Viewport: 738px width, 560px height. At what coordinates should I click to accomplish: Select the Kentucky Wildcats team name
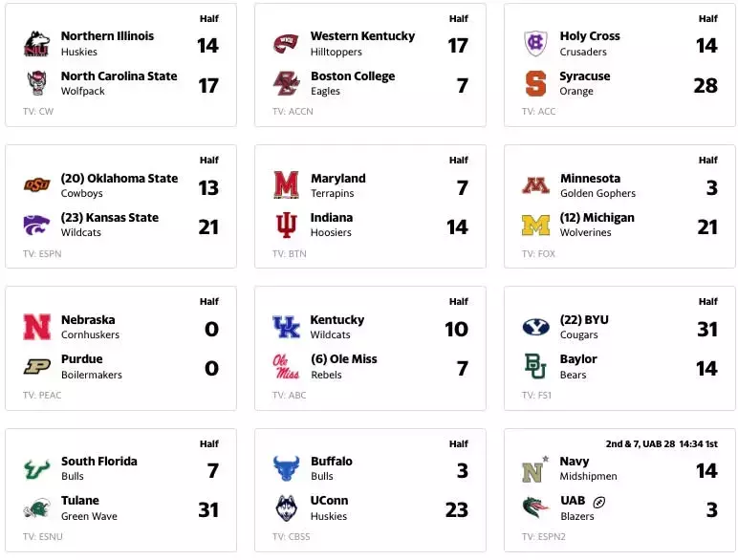click(x=337, y=327)
